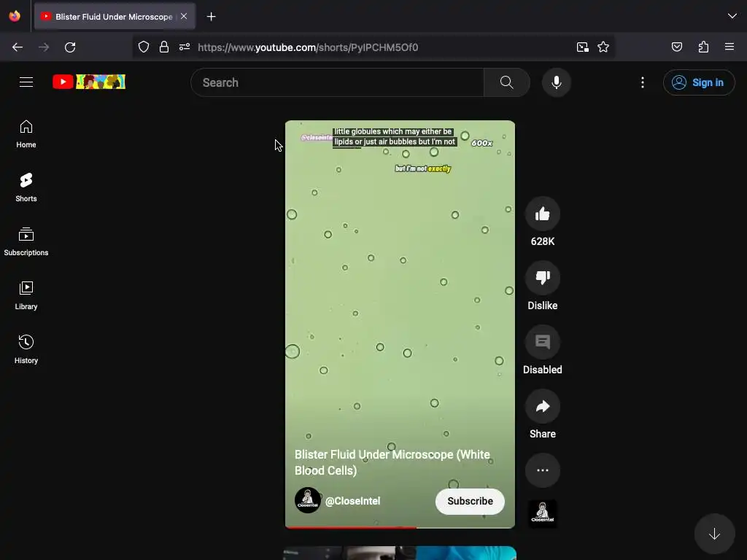The image size is (747, 560).
Task: Start voice search with microphone icon
Action: (556, 82)
